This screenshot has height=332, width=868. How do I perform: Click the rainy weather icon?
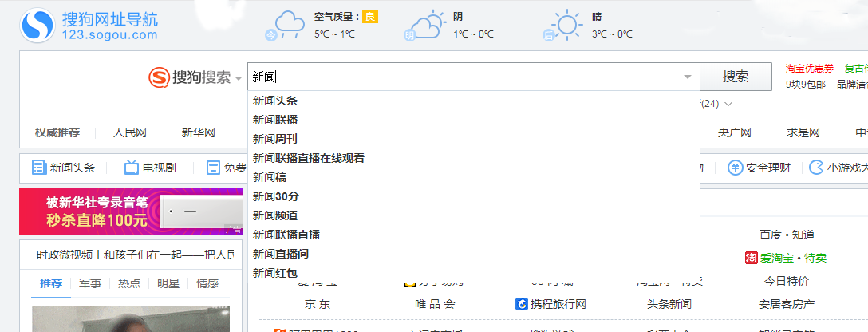pos(283,26)
